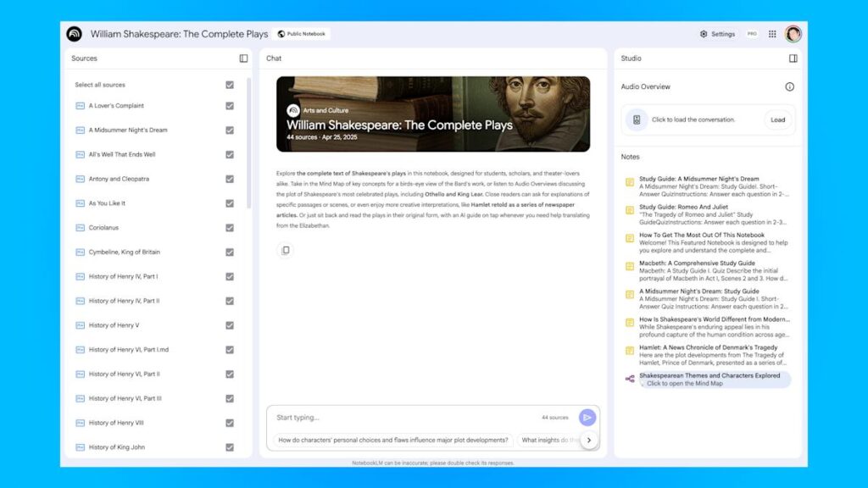Click the Public Notebook badge
Viewport: 868px width, 488px height.
[x=301, y=34]
